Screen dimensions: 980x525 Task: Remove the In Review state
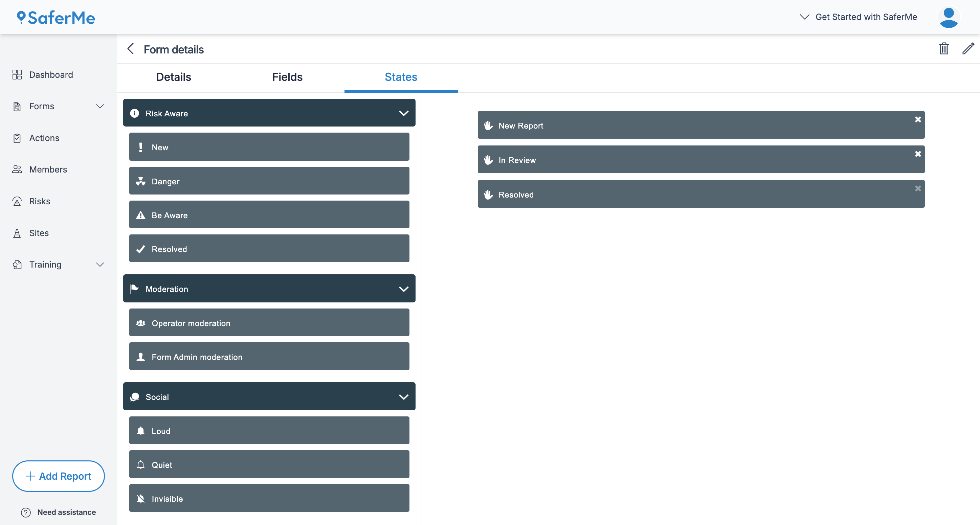point(918,154)
